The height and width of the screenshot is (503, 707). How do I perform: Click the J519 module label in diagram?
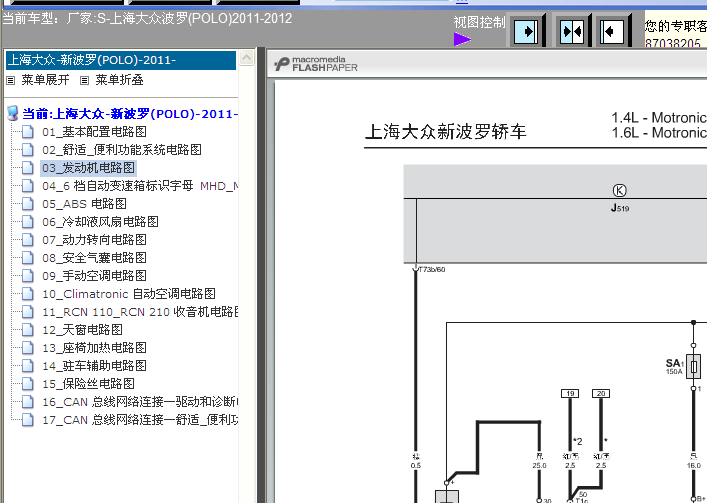point(620,208)
